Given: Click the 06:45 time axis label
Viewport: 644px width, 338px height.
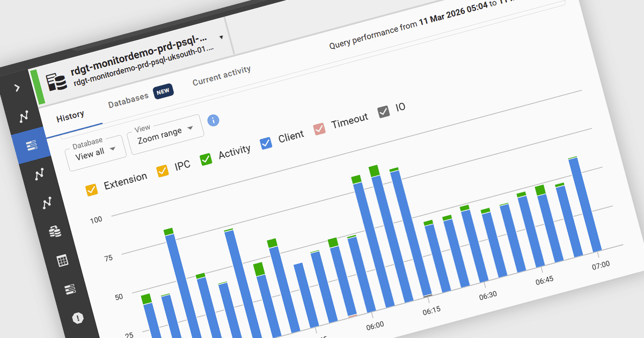Looking at the screenshot, I should point(544,280).
